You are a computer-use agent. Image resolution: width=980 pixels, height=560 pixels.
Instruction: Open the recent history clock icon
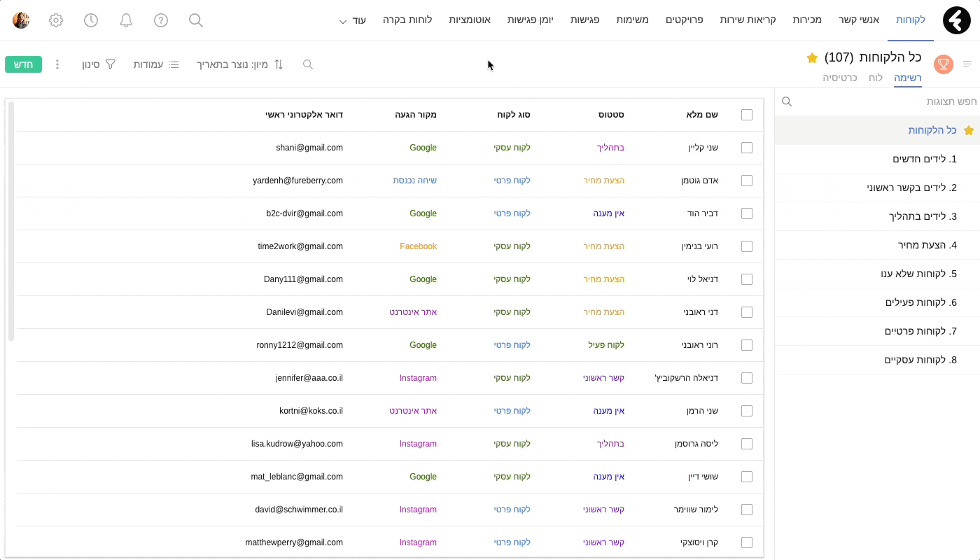point(91,20)
